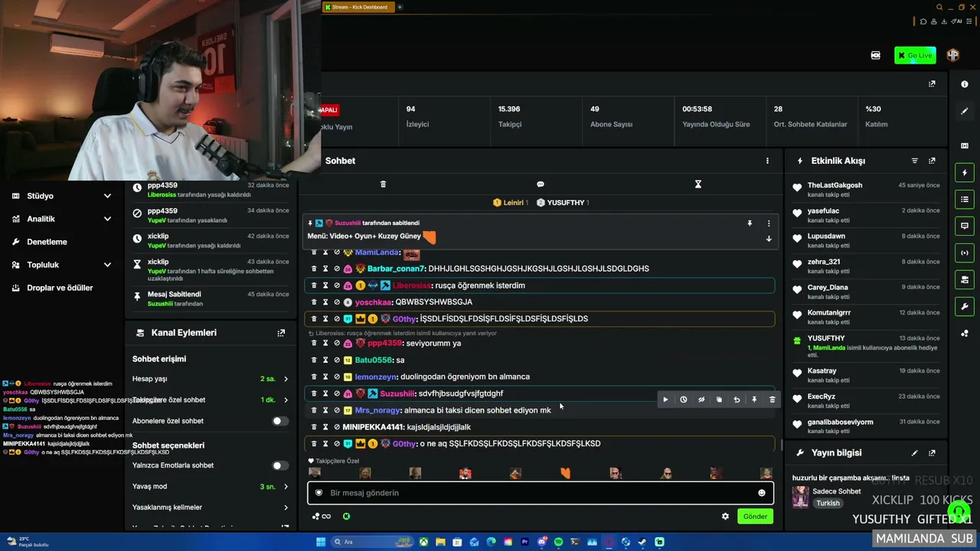Select the orange Kick emote in emote row
The image size is (980, 551).
pos(565,473)
